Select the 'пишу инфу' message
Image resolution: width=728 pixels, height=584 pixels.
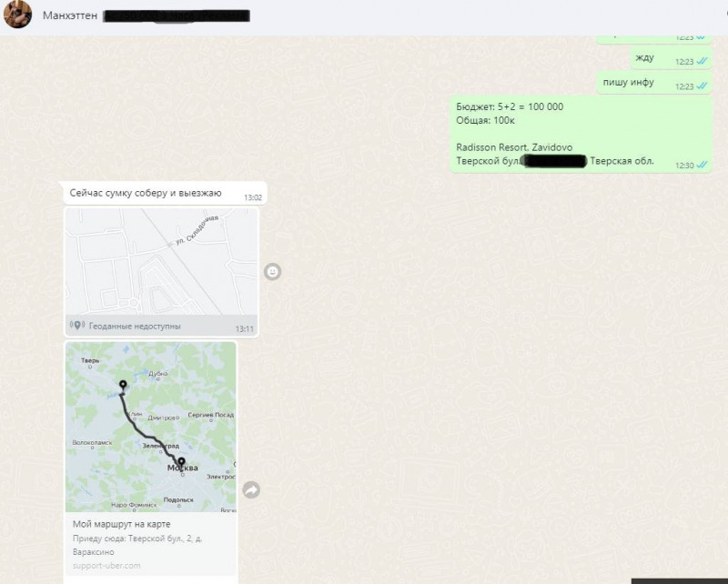[654, 83]
